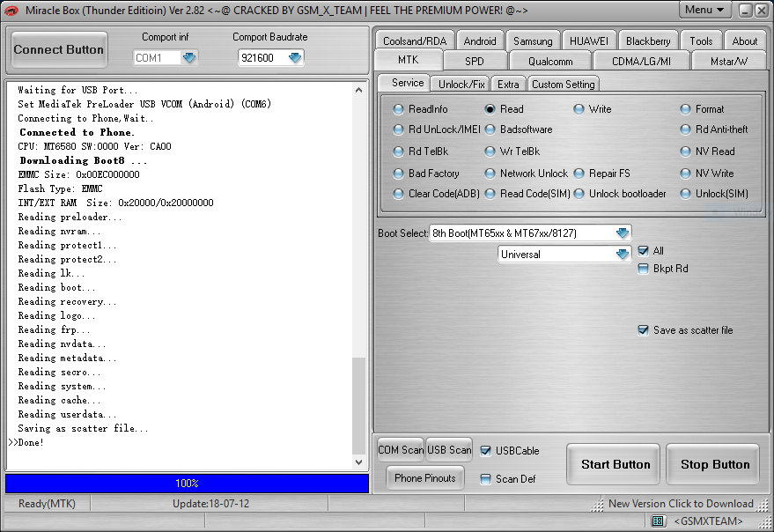Click New Version Click to Download link
The height and width of the screenshot is (532, 774).
point(681,503)
